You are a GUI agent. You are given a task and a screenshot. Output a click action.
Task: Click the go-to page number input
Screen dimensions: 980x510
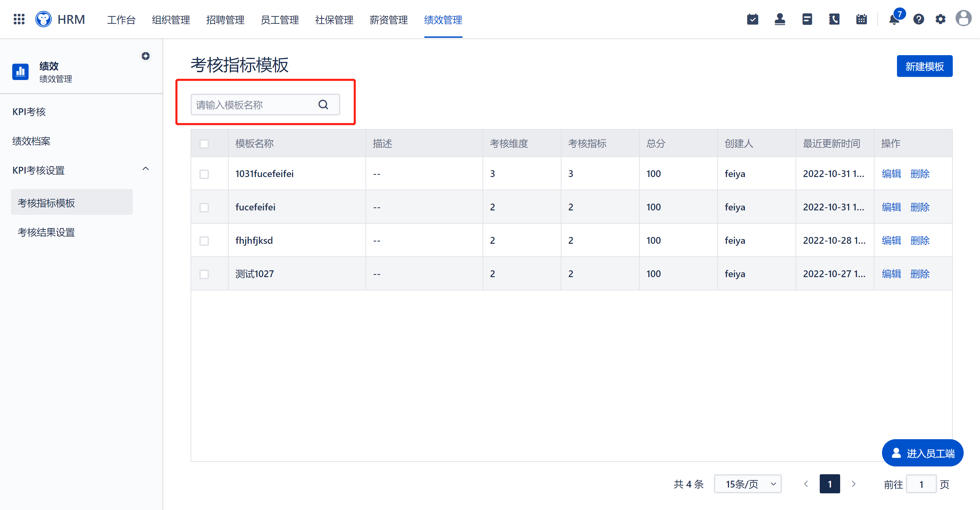[x=921, y=484]
